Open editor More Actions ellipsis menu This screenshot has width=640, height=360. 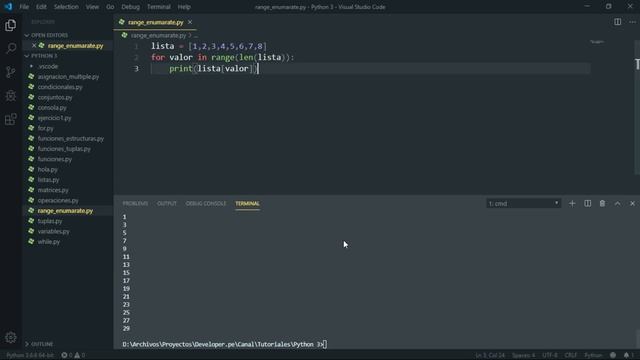632,22
